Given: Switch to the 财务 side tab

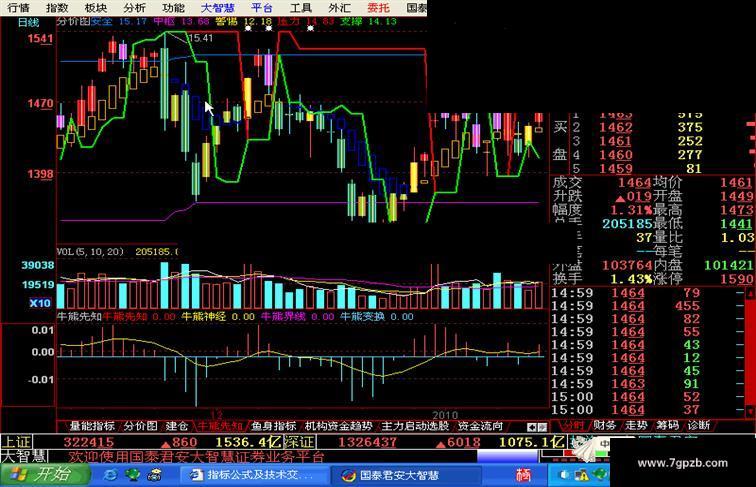Looking at the screenshot, I should 605,425.
